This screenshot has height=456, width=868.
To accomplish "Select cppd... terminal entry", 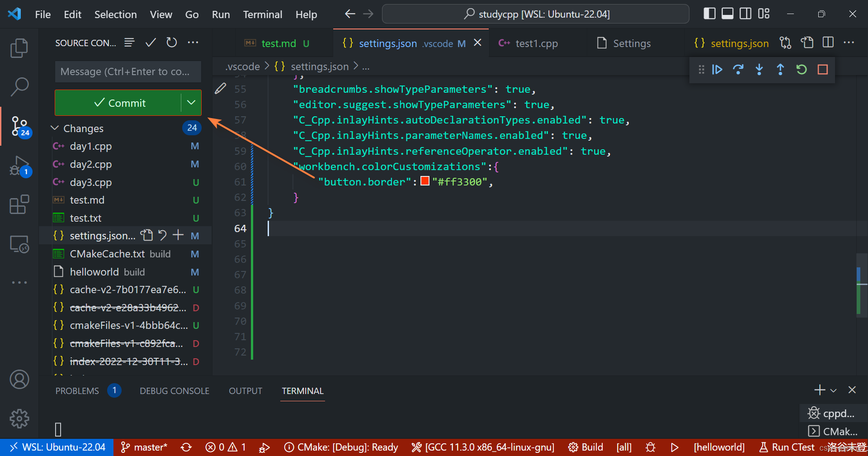I will pos(834,413).
